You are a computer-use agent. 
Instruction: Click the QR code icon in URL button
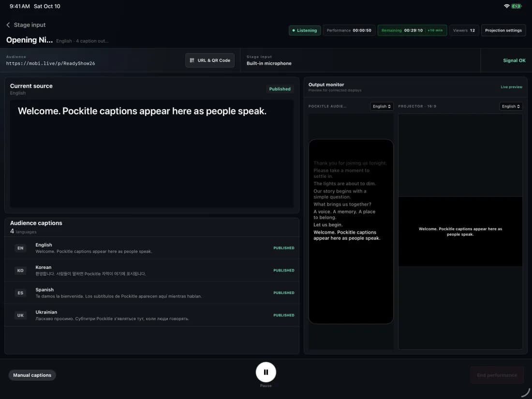click(192, 60)
